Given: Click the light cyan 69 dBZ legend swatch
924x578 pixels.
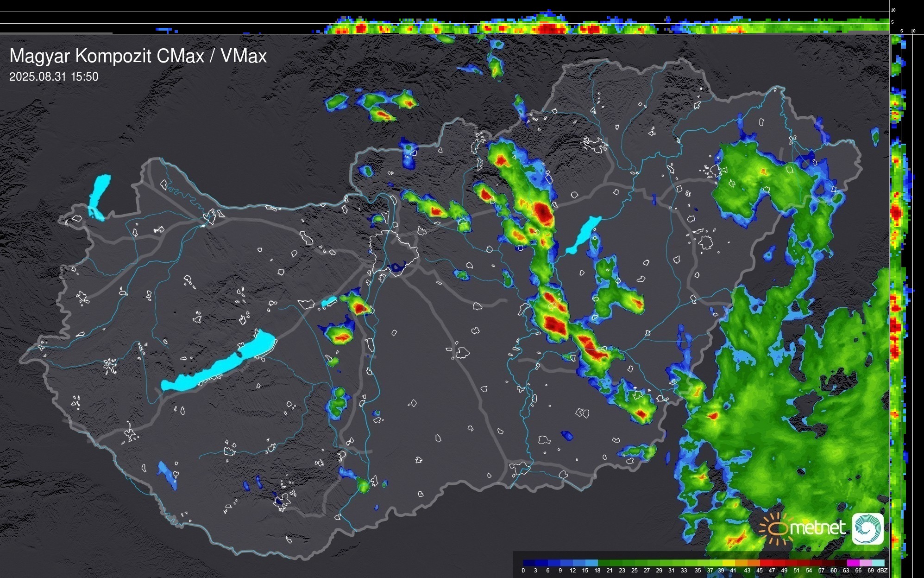Looking at the screenshot, I should (878, 563).
